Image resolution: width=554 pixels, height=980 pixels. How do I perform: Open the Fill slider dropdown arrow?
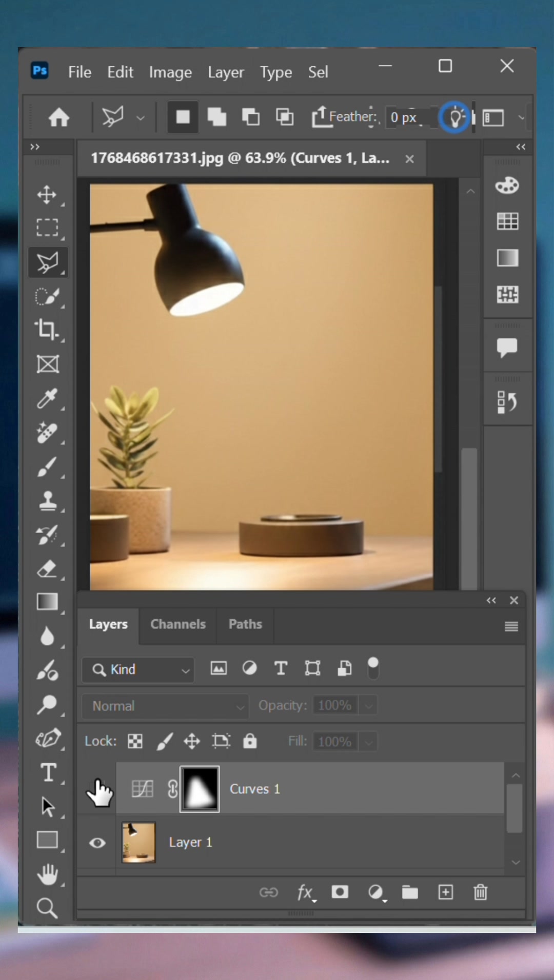click(368, 742)
